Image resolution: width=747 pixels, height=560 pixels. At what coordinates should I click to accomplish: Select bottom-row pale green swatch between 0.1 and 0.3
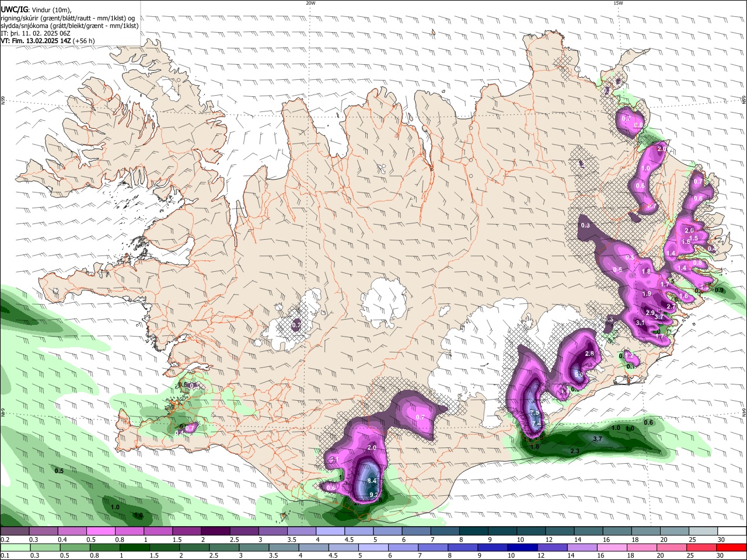15,547
